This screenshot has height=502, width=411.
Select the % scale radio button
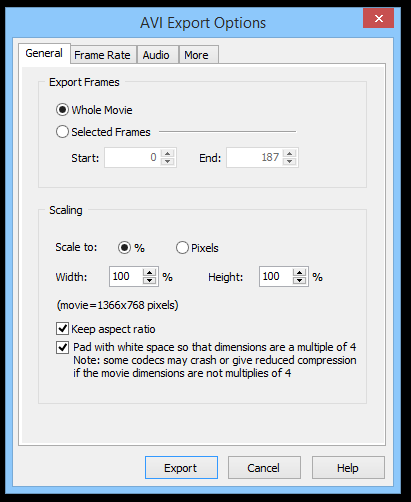[124, 248]
